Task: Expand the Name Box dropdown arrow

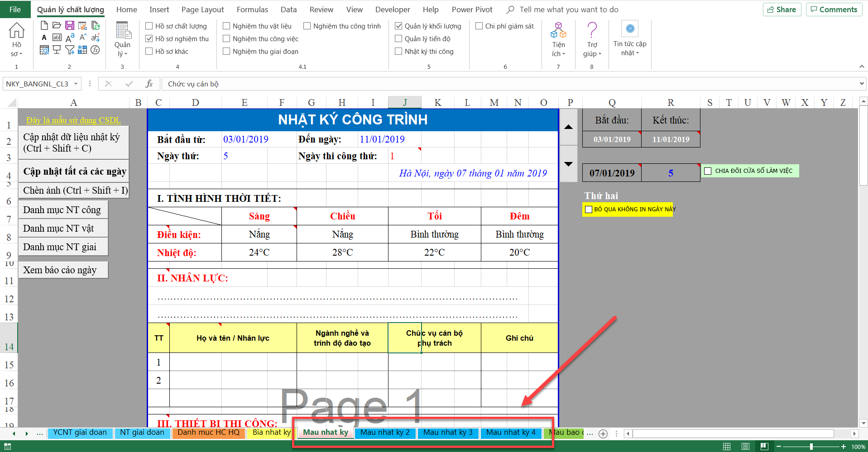Action: pyautogui.click(x=76, y=84)
